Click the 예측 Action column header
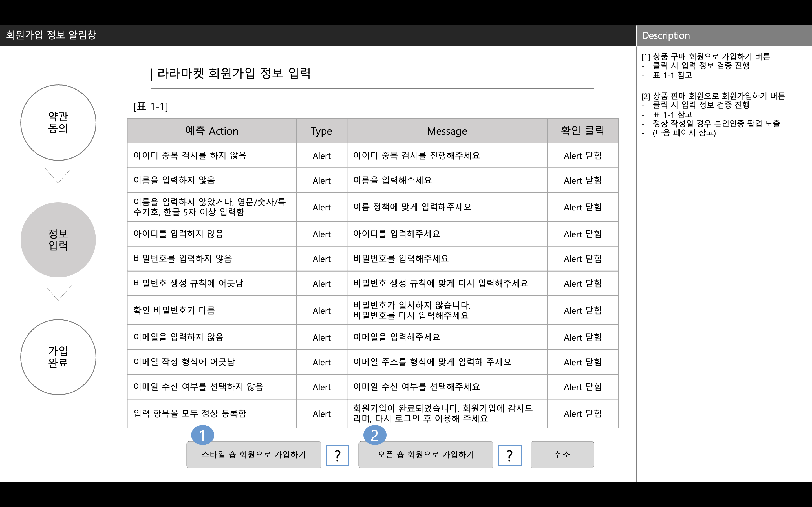 click(x=212, y=131)
